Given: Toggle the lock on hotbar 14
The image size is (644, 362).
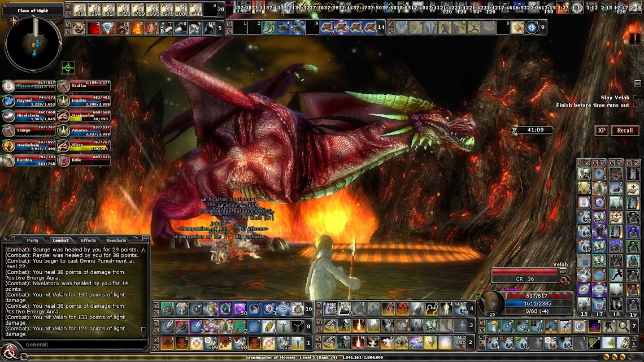Looking at the screenshot, I should pos(229,24).
